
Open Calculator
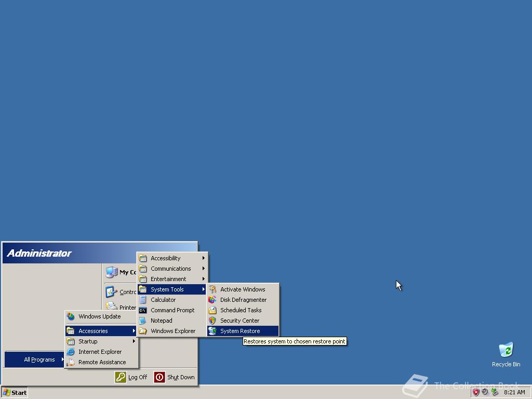coord(172,300)
